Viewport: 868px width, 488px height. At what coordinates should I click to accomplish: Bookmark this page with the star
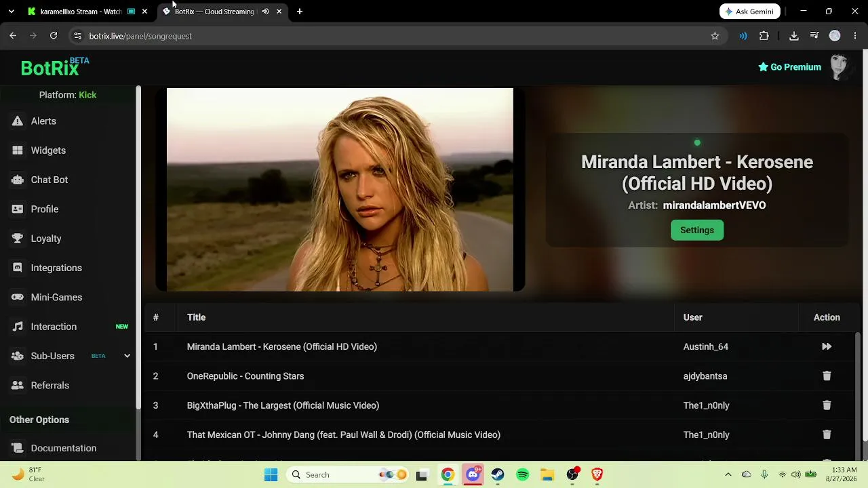715,36
